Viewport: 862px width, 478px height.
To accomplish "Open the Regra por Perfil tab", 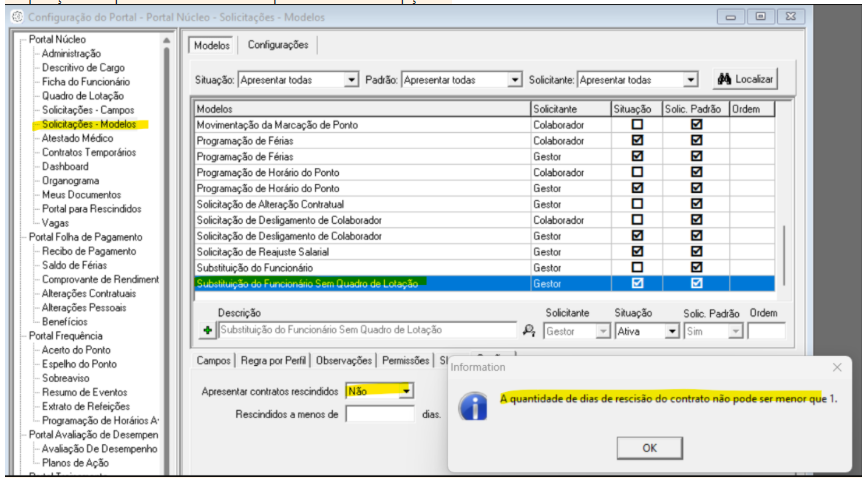I will 274,361.
